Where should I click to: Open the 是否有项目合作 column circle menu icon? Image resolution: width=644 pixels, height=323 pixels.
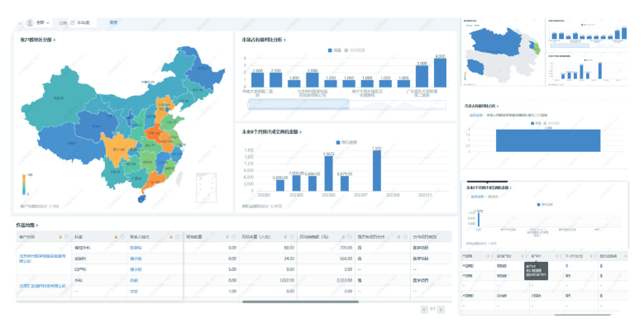tap(405, 237)
